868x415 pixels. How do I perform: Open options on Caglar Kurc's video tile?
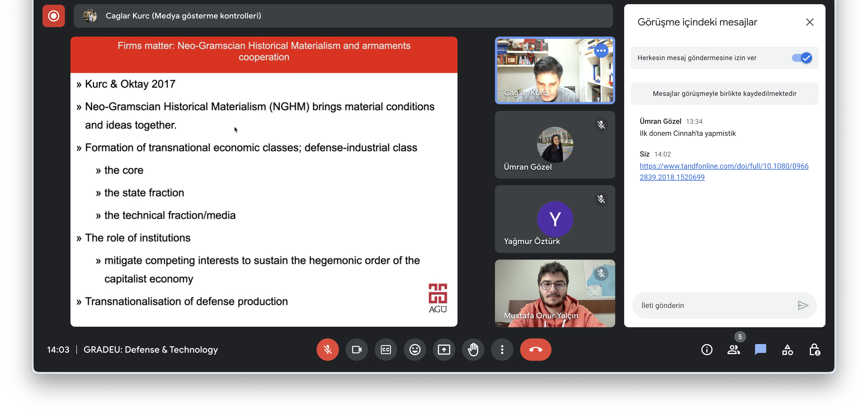click(601, 51)
